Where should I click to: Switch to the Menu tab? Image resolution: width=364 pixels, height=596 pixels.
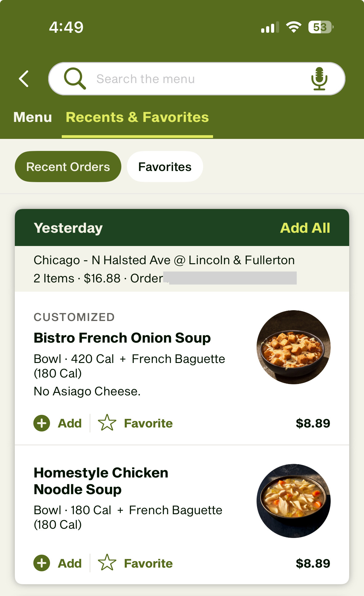click(33, 117)
